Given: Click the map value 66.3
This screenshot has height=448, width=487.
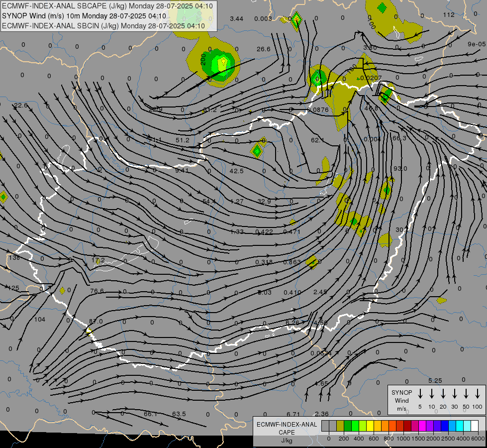Looking at the screenshot, I should (399, 138).
